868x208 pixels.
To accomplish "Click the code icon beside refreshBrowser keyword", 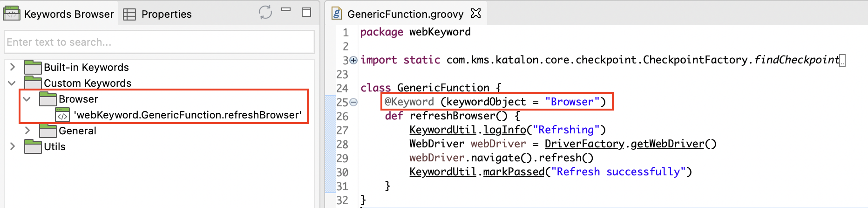I will coord(62,115).
